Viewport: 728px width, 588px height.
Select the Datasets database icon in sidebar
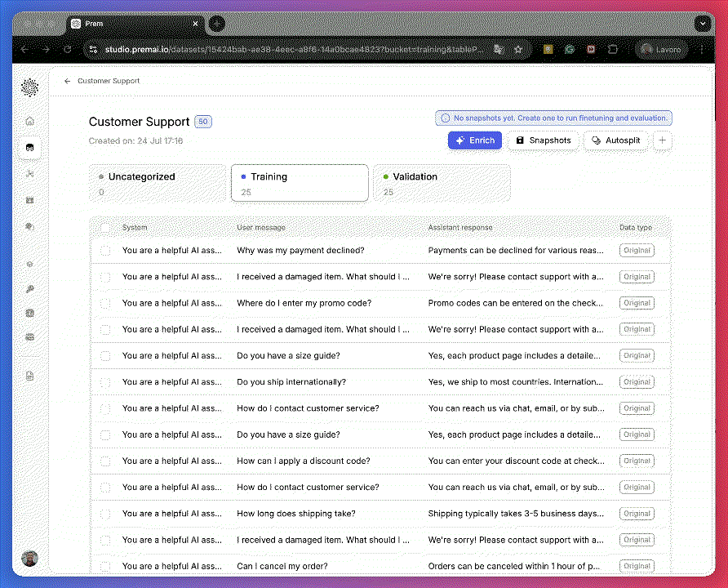29,148
